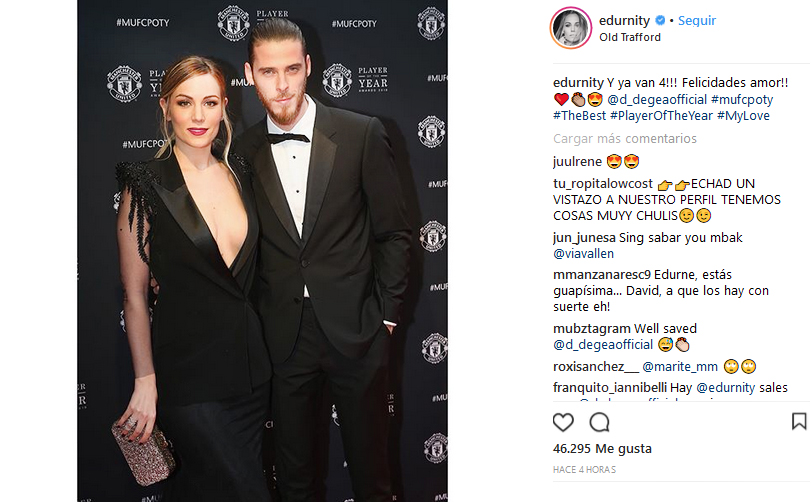
Task: Follow the account via Seguir
Action: click(x=697, y=20)
